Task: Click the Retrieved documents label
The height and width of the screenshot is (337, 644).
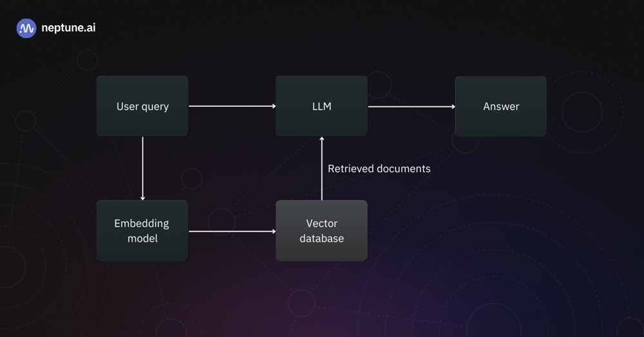Action: [x=379, y=169]
